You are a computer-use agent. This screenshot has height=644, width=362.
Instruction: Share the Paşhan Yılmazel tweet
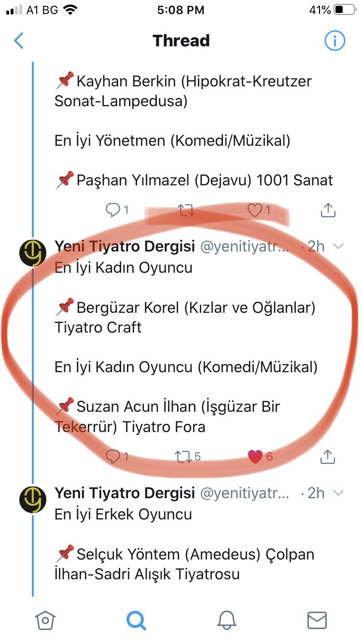pyautogui.click(x=328, y=210)
